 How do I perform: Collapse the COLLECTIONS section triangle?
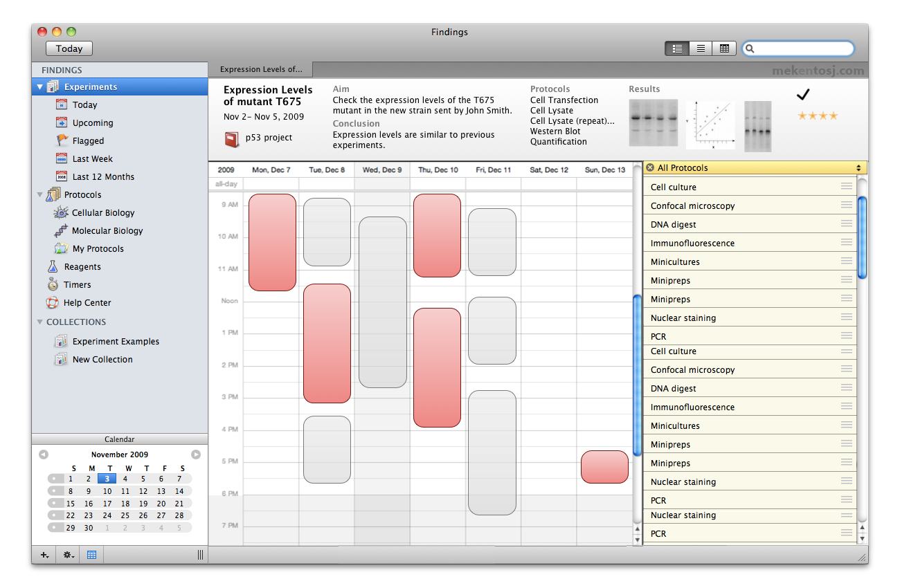39,322
